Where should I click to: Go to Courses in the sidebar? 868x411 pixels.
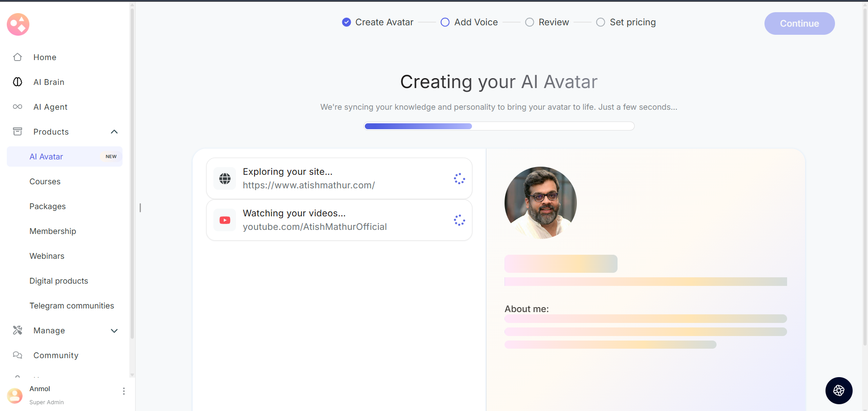click(45, 182)
